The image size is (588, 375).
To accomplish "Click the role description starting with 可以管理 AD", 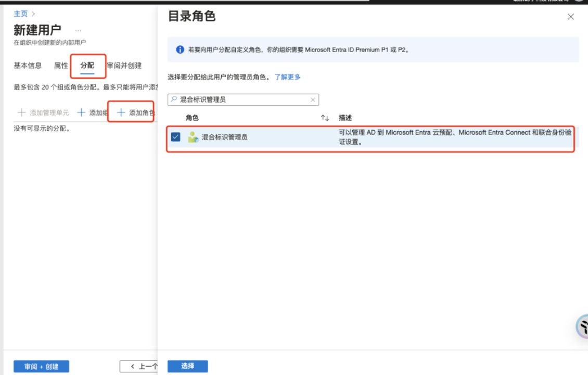I will click(x=455, y=137).
